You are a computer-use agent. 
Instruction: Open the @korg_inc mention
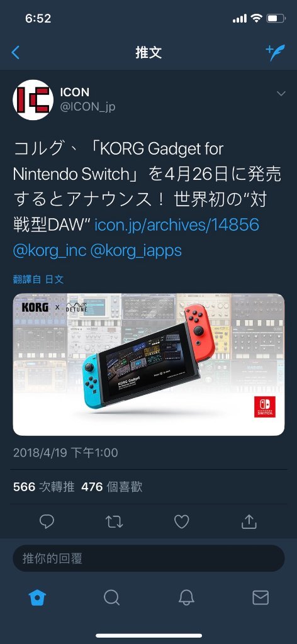point(50,250)
